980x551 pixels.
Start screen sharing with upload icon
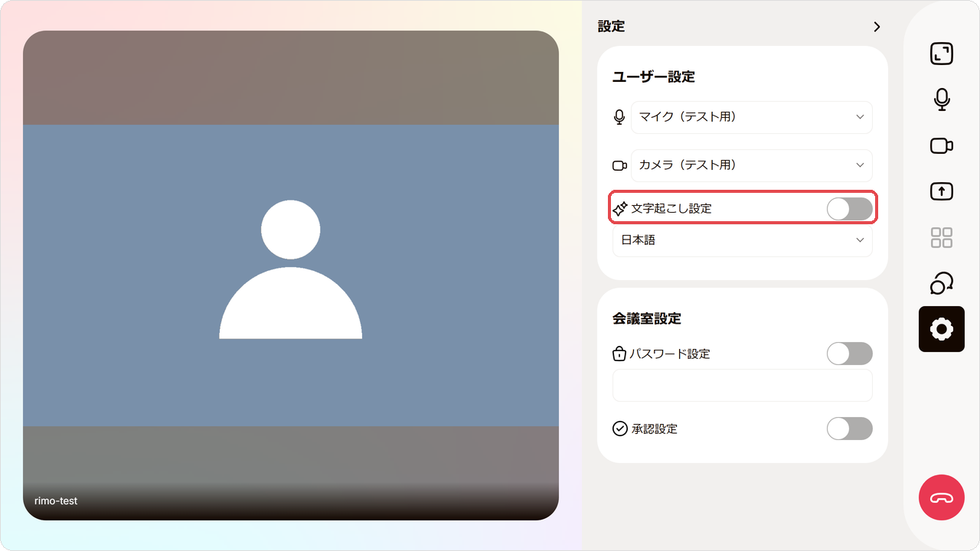942,191
